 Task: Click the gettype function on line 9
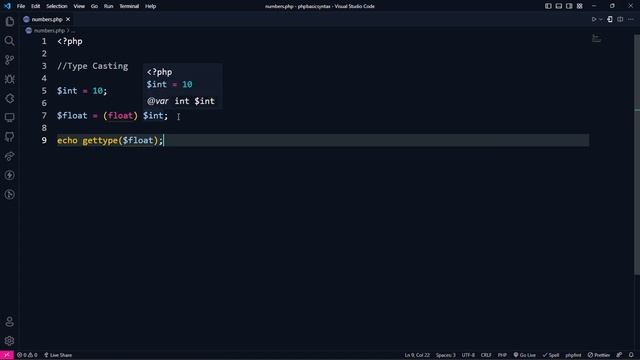pyautogui.click(x=100, y=140)
